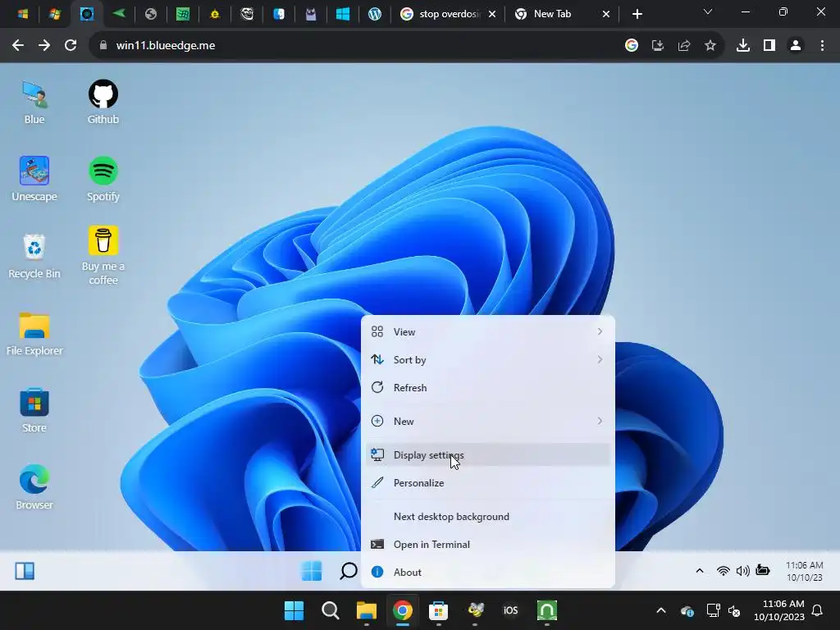840x630 pixels.
Task: Show hidden icons in real system tray
Action: [661, 610]
